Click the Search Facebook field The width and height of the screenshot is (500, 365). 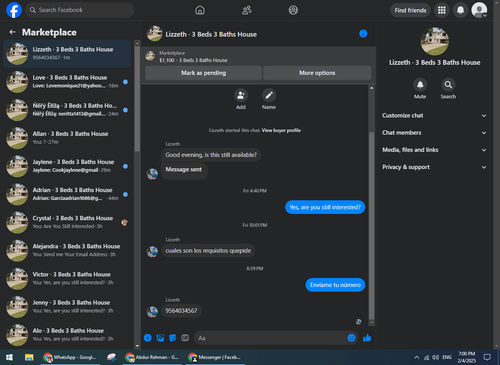coord(80,10)
